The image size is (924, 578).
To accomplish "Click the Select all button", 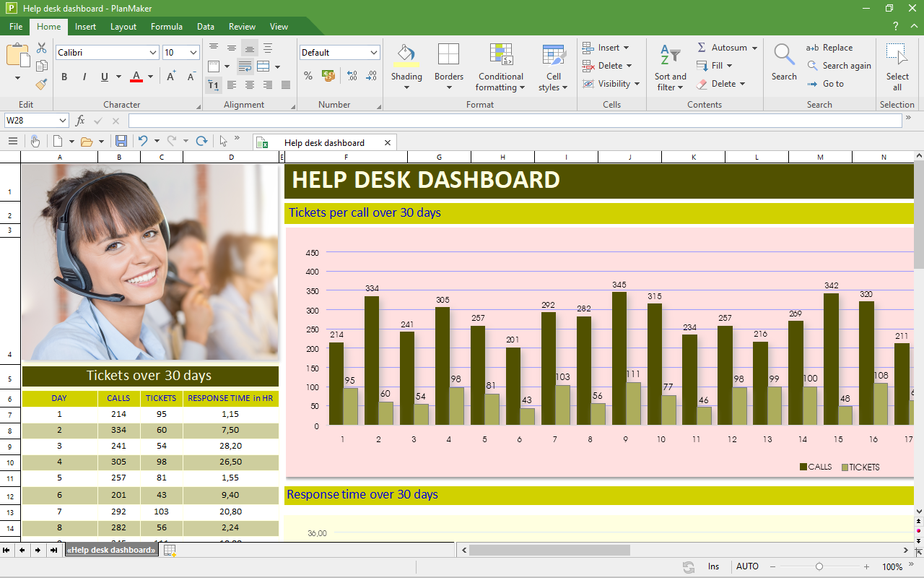I will pyautogui.click(x=897, y=66).
